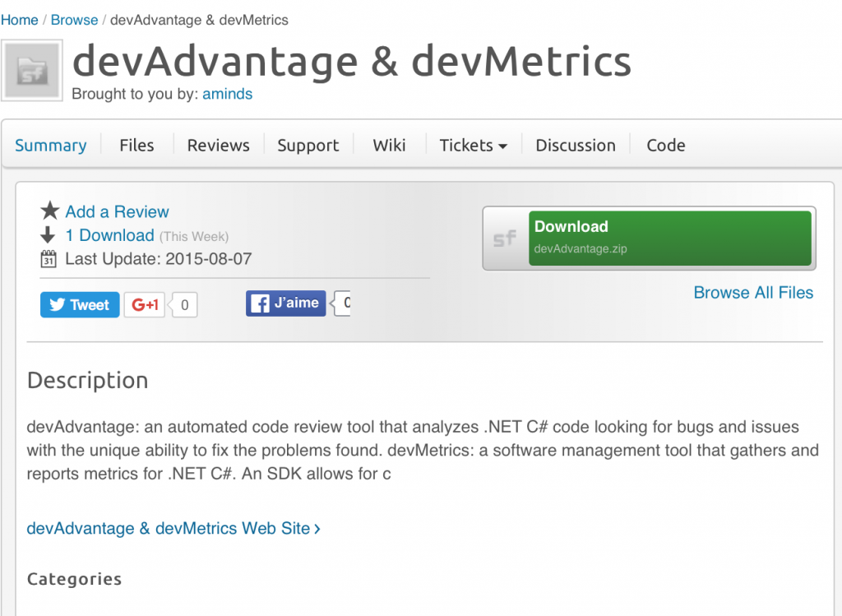Click the Google +1 count bubble
Viewport: 842px width, 616px height.
184,305
